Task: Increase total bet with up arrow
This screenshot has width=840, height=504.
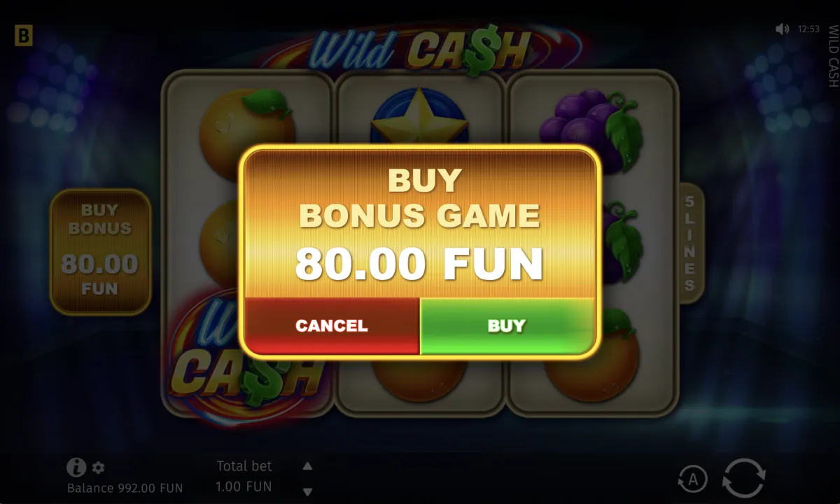Action: [x=307, y=466]
